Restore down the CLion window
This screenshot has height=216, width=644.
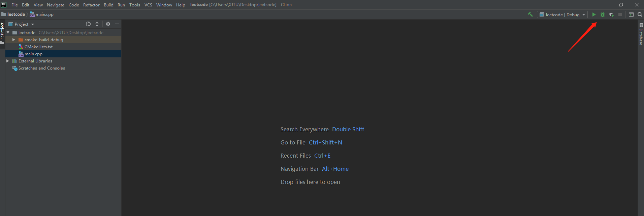coord(621,5)
